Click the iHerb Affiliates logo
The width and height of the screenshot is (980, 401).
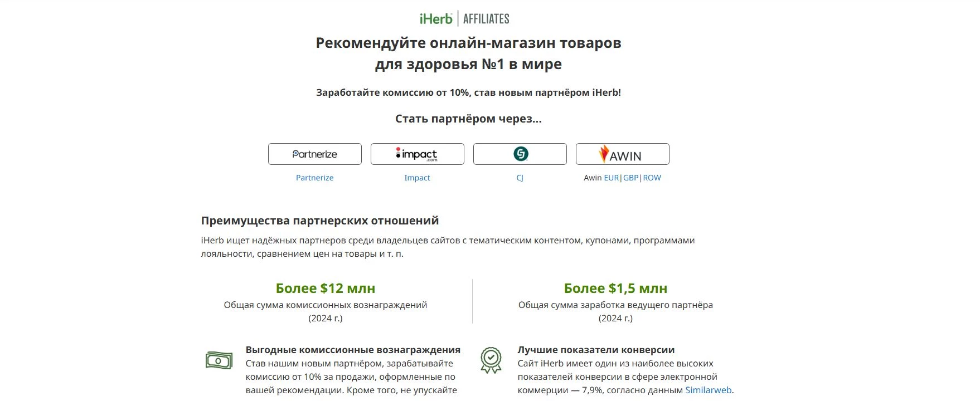tap(464, 19)
